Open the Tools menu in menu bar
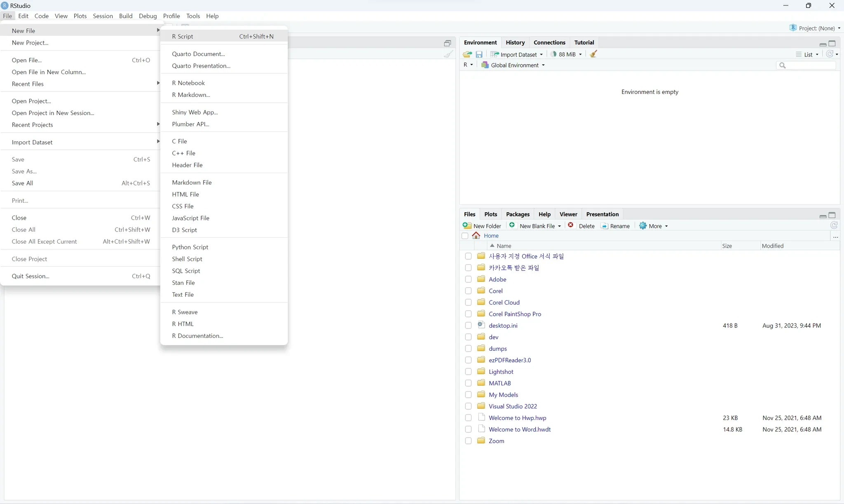This screenshot has width=844, height=504. click(x=193, y=16)
